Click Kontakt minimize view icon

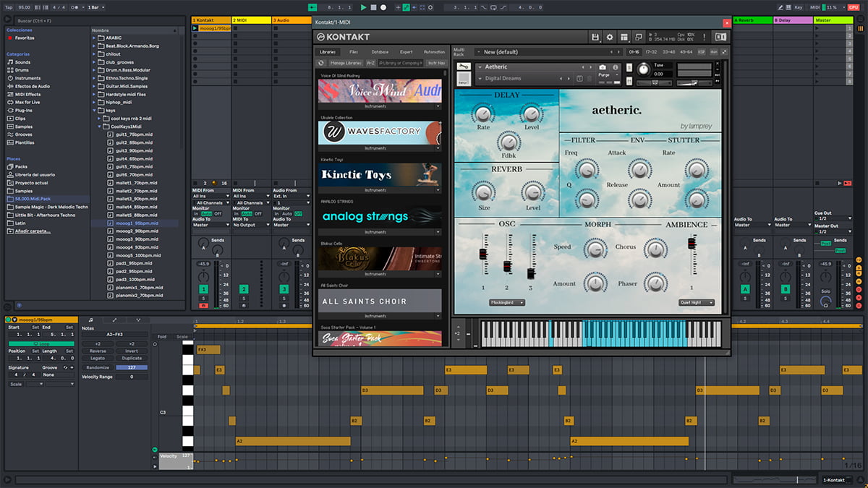[x=637, y=37]
